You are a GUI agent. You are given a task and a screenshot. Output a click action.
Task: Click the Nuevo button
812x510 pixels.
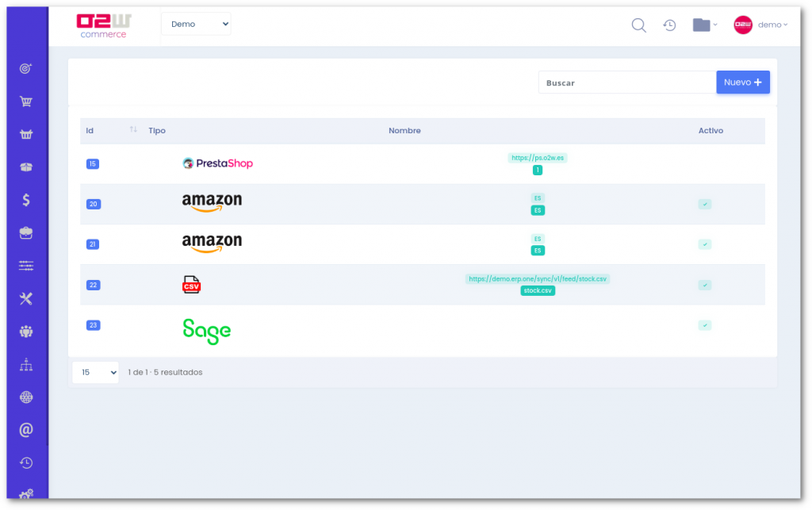click(x=743, y=82)
